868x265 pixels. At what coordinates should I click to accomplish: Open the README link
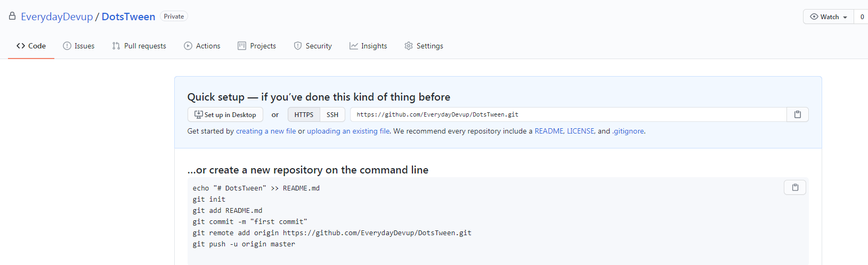(x=549, y=131)
